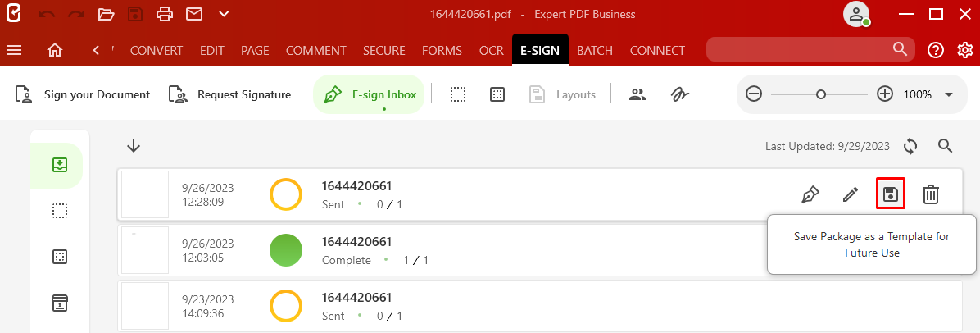The height and width of the screenshot is (333, 980).
Task: Select the 1644420661 package from 9/23/2023
Action: click(x=540, y=305)
